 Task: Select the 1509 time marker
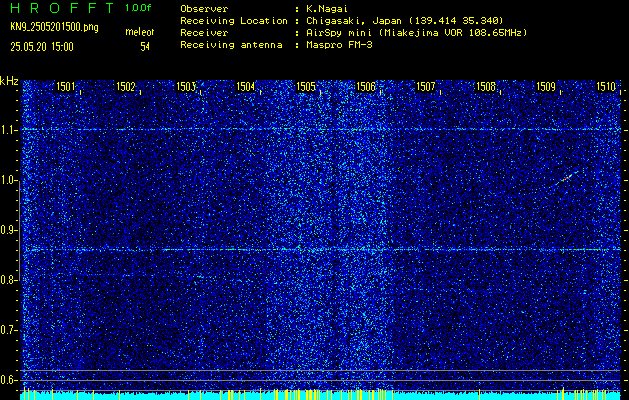[x=546, y=87]
